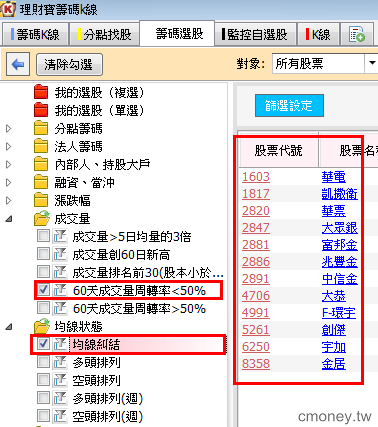Expand the 分點籌碼 tree node arrow

coord(9,128)
